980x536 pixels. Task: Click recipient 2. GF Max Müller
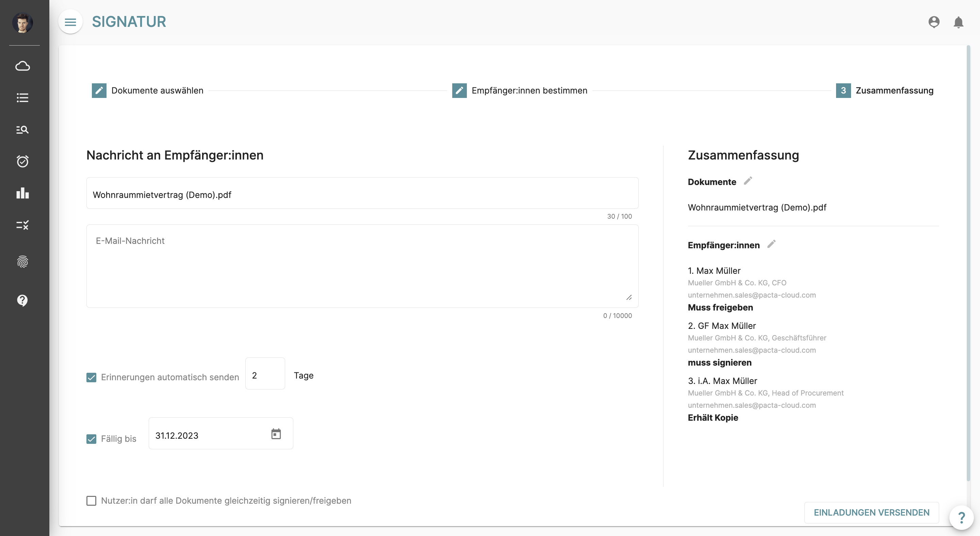click(722, 326)
